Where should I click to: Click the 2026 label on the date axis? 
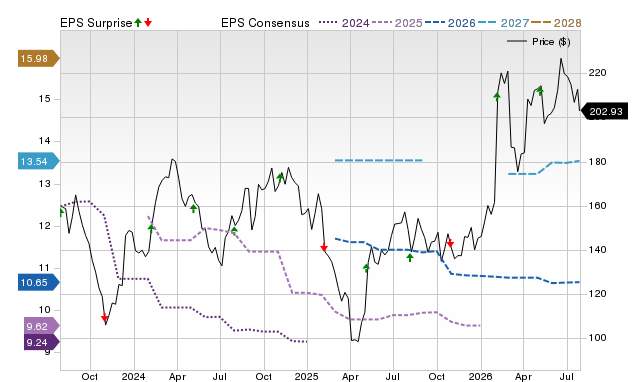click(x=480, y=376)
